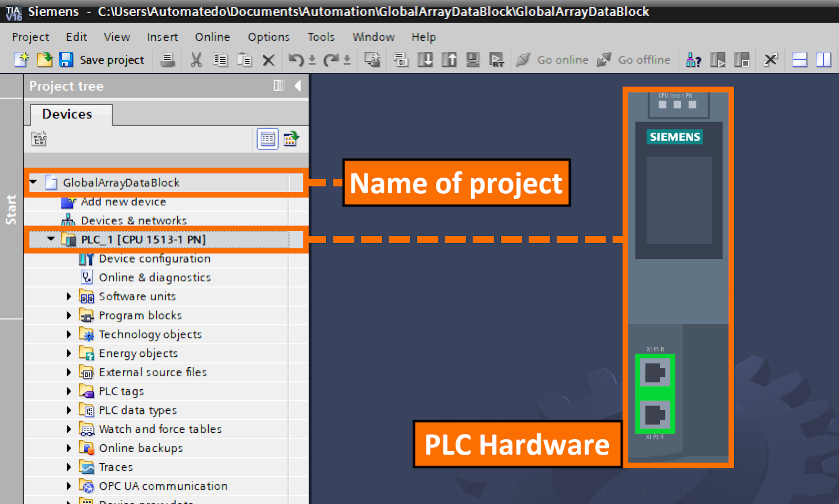The height and width of the screenshot is (504, 839).
Task: Click the Download to device icon
Action: point(425,60)
